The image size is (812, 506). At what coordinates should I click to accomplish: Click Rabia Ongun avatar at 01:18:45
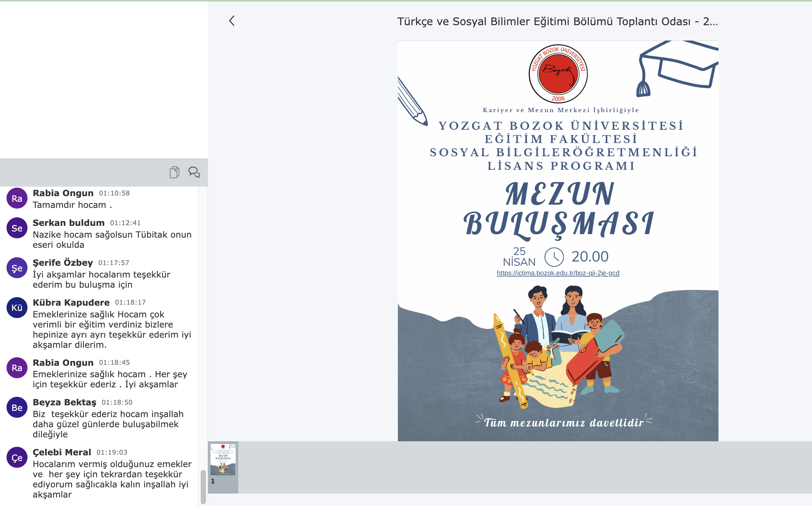pyautogui.click(x=17, y=368)
